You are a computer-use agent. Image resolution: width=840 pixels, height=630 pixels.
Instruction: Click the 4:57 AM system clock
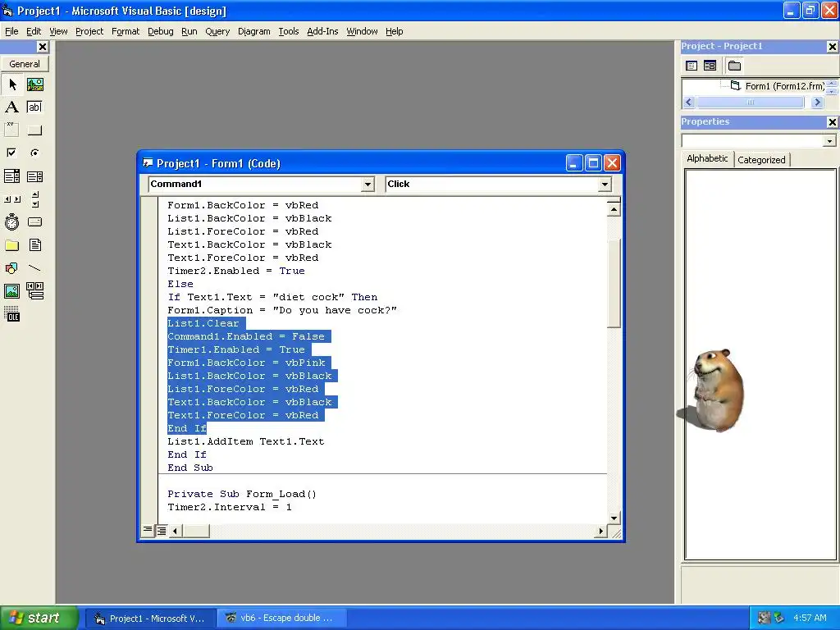click(810, 618)
